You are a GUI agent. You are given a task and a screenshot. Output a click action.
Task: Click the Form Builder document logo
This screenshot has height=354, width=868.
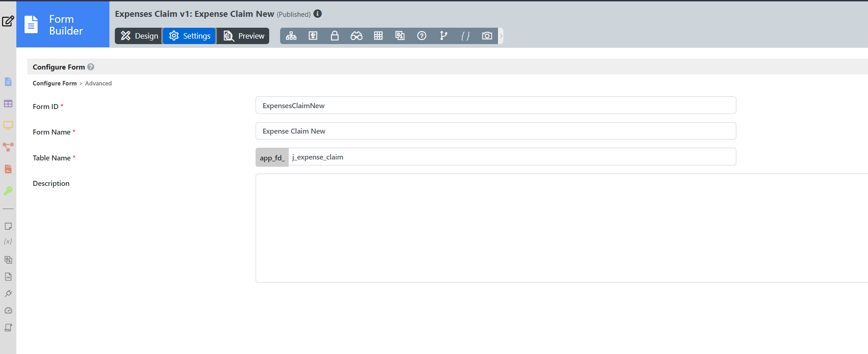[x=31, y=25]
